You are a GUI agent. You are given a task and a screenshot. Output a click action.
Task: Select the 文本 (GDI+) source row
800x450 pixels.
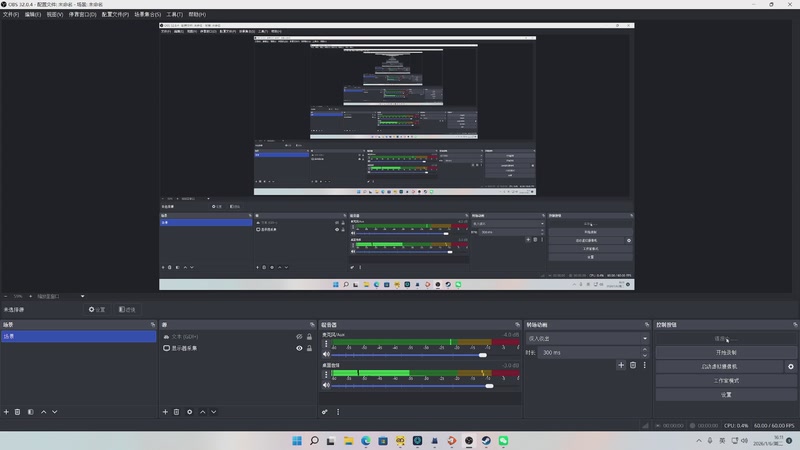237,337
